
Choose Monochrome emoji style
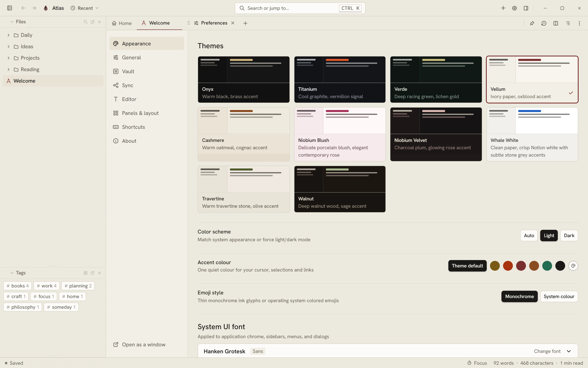[x=519, y=296]
